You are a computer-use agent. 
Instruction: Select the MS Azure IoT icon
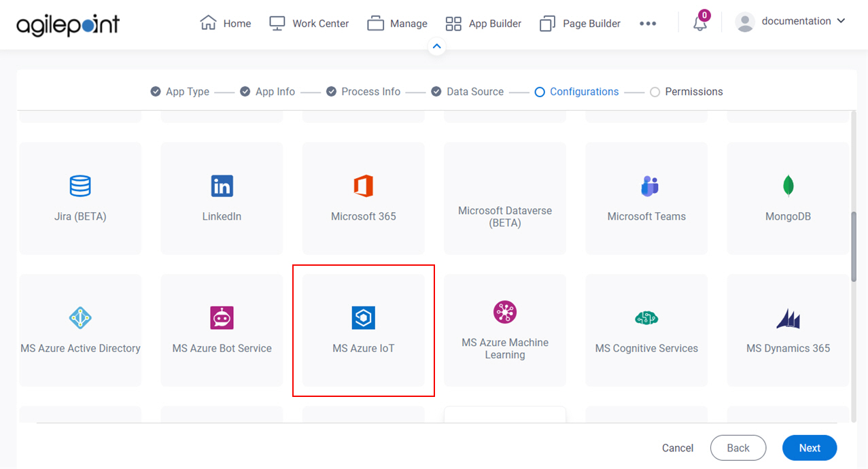coord(364,317)
